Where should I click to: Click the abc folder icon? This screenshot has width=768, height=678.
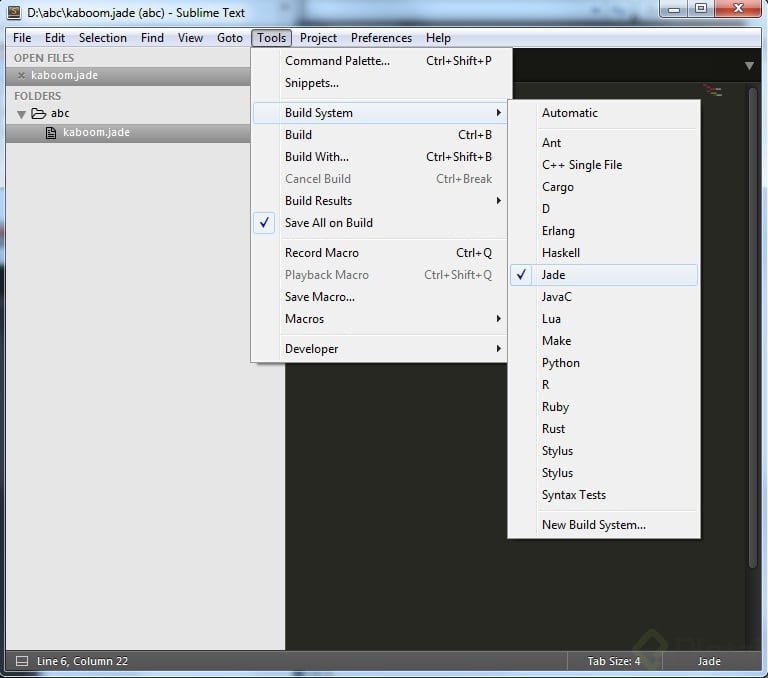pos(38,114)
